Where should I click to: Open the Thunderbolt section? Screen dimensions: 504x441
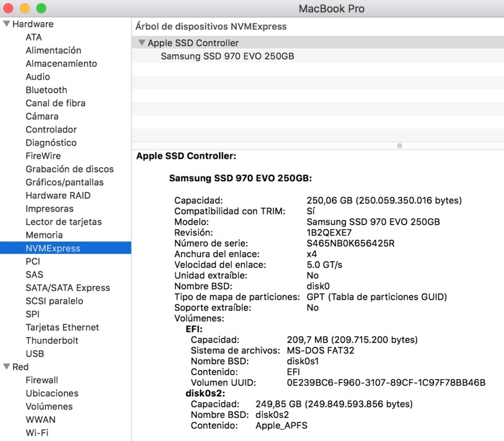[x=52, y=340]
